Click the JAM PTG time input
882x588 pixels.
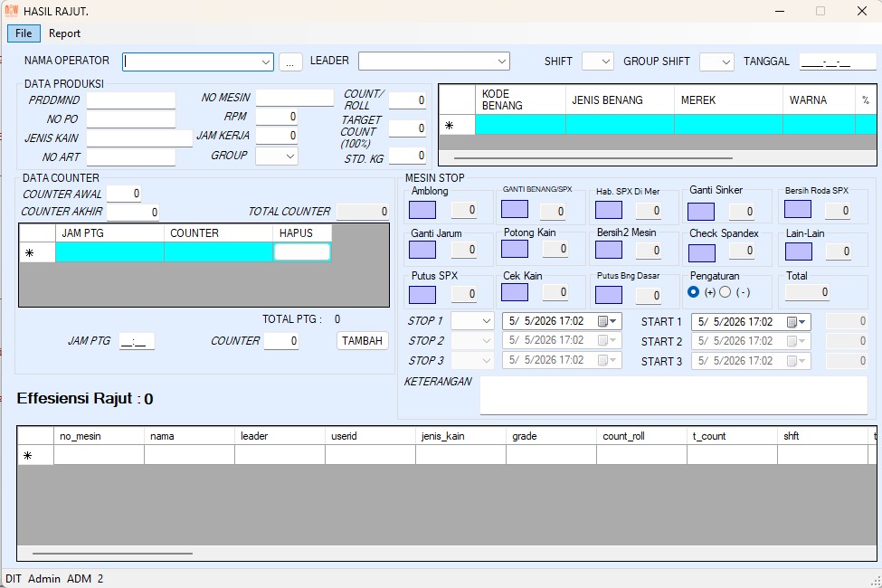click(137, 341)
